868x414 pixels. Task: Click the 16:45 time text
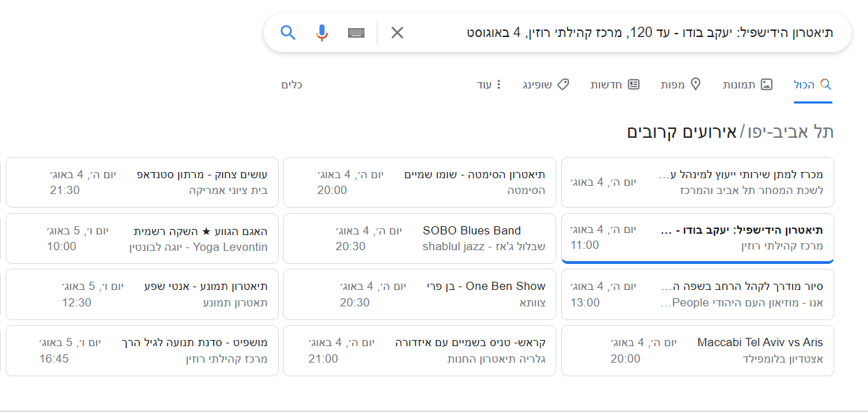[x=54, y=358]
